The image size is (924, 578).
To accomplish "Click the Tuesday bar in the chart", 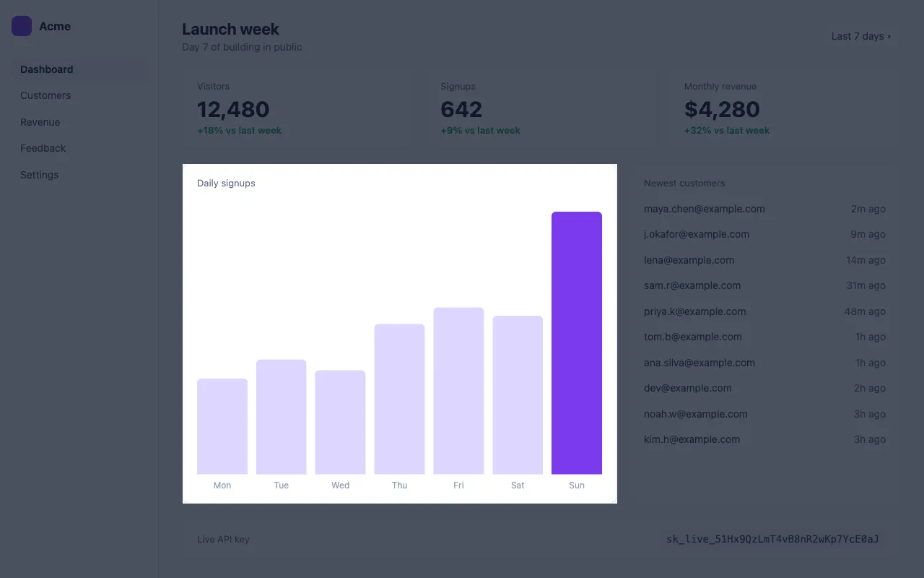I will tap(282, 417).
